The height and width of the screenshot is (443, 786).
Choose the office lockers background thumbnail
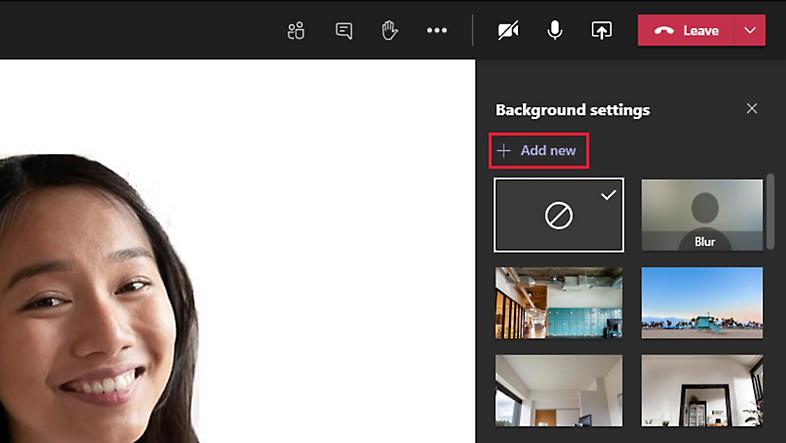[558, 302]
